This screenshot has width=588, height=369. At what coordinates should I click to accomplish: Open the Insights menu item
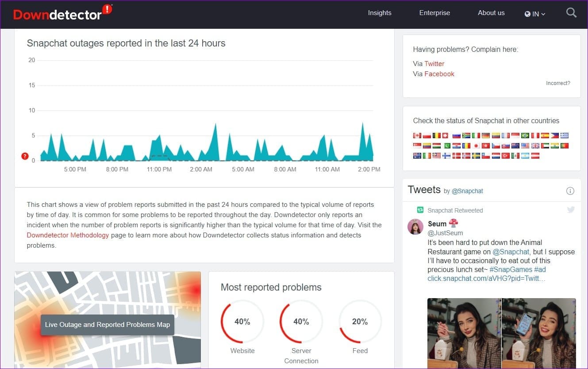coord(380,13)
